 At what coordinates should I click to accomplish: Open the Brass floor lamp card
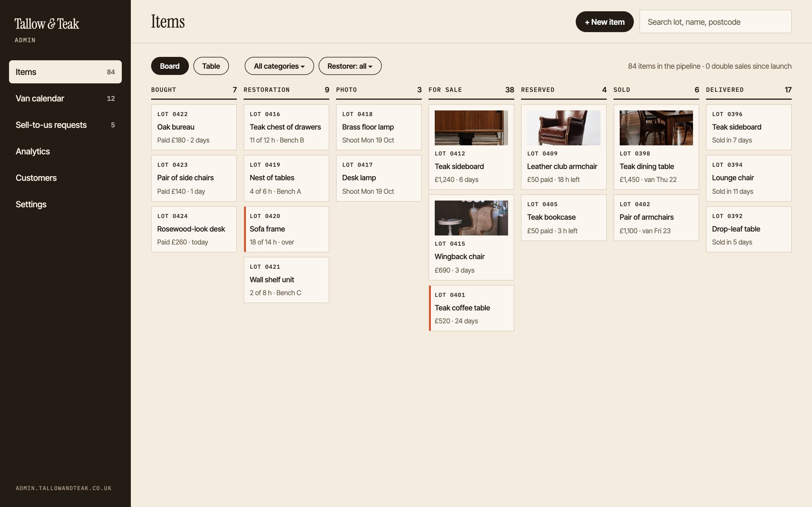(x=379, y=127)
